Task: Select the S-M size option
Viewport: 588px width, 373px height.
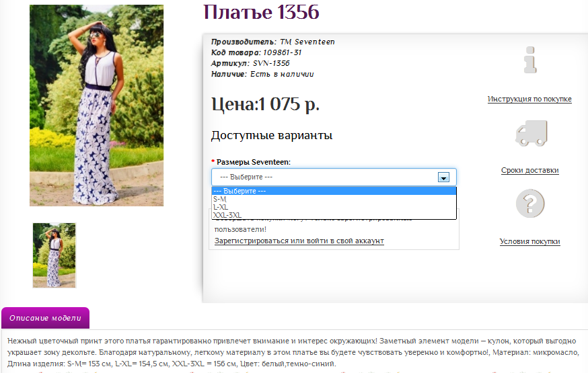Action: pyautogui.click(x=334, y=199)
